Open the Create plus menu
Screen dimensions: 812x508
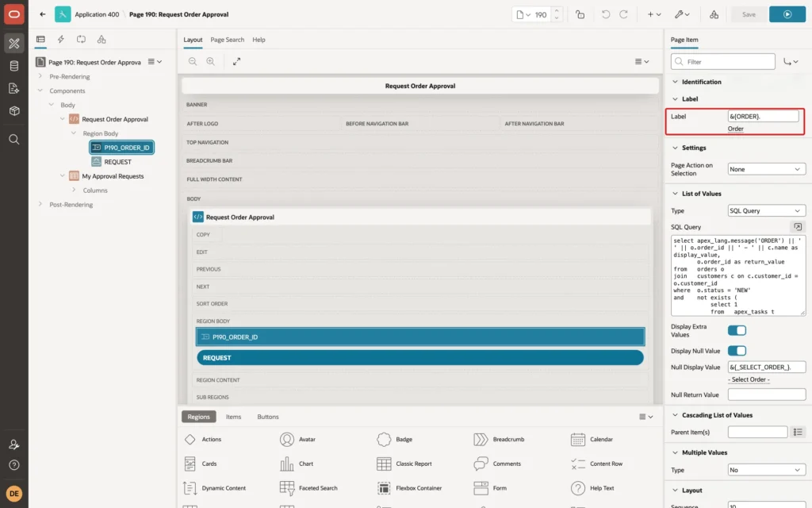click(x=654, y=14)
